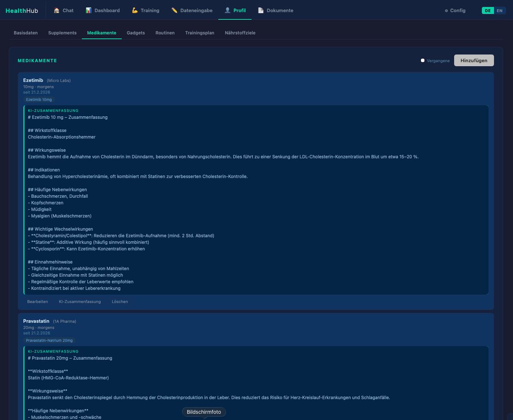This screenshot has height=420, width=513.
Task: Go to the Trainingsplan tab
Action: tap(200, 33)
